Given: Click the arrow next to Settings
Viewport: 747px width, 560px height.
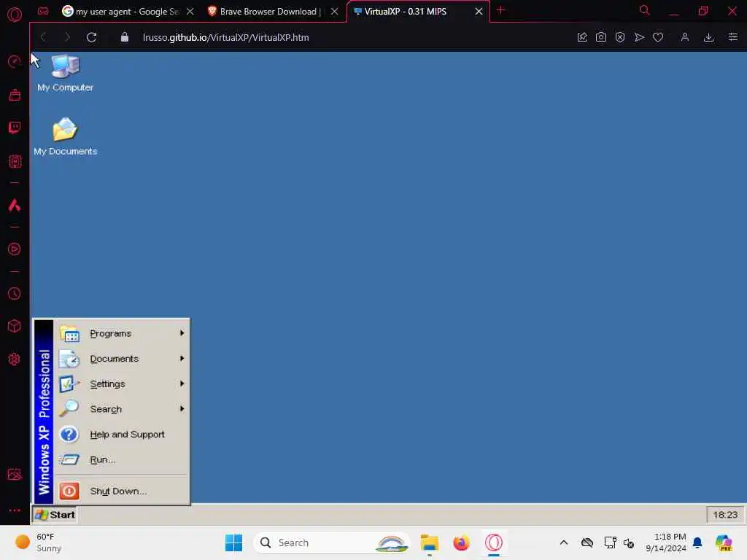Looking at the screenshot, I should coord(182,384).
